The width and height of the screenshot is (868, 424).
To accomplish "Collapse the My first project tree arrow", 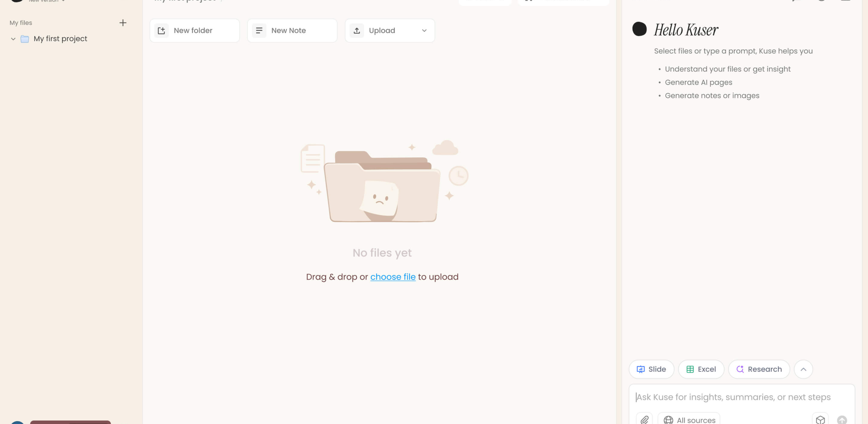I will pyautogui.click(x=13, y=39).
